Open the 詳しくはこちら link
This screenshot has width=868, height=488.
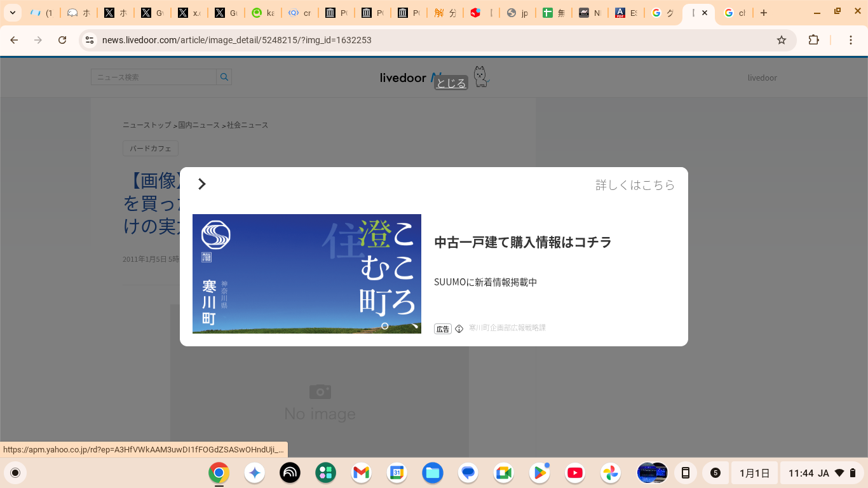[x=635, y=185]
